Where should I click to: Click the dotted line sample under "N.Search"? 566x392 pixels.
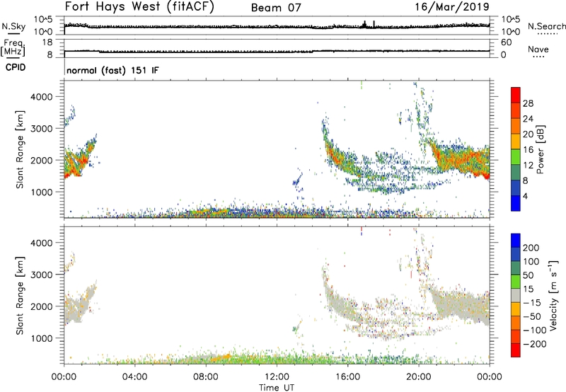547,34
